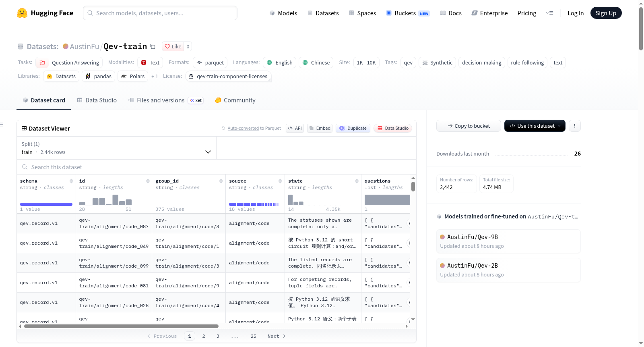Switch to the Dataset card tab
Viewport: 644px width, 347px height.
(x=44, y=100)
